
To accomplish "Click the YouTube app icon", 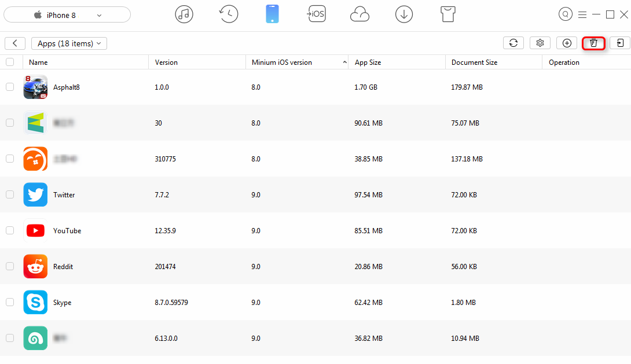I will click(35, 230).
